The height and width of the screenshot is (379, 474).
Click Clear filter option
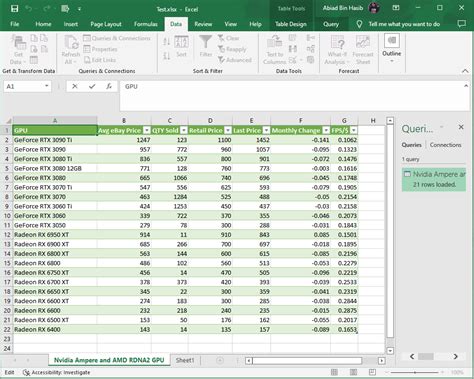click(228, 38)
